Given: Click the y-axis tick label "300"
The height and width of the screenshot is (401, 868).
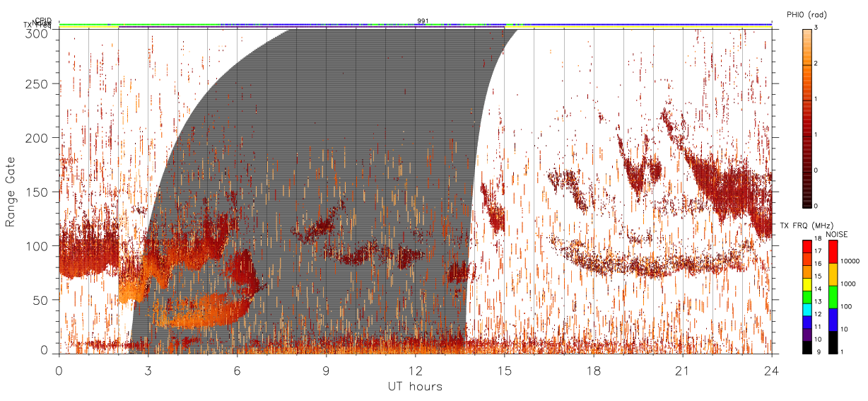Looking at the screenshot, I should coord(37,33).
